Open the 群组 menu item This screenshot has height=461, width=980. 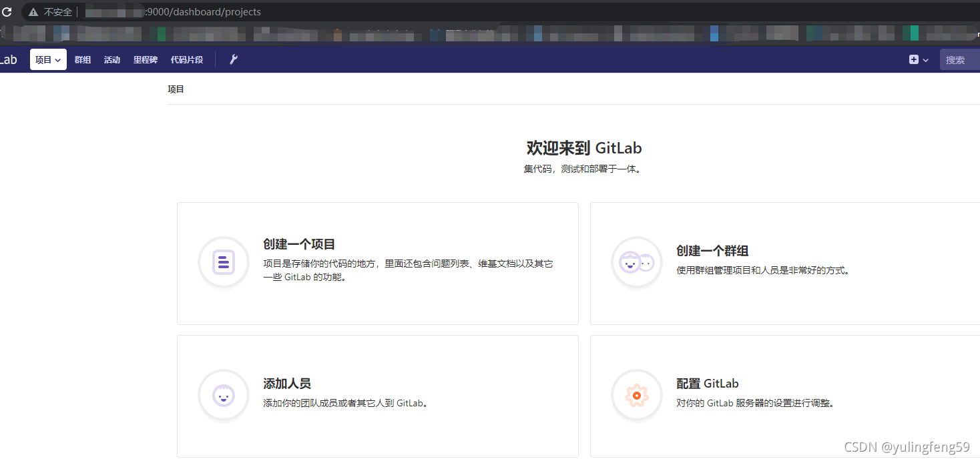pyautogui.click(x=82, y=59)
